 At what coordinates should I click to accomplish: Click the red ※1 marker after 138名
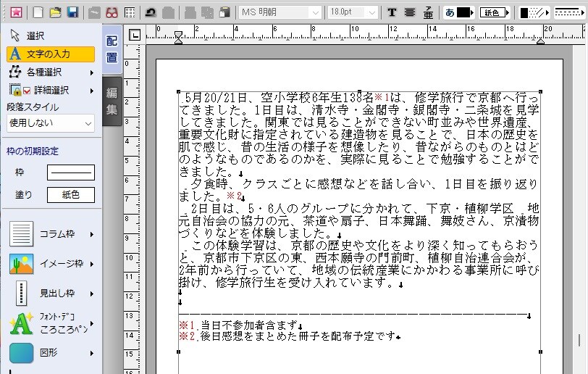click(382, 98)
